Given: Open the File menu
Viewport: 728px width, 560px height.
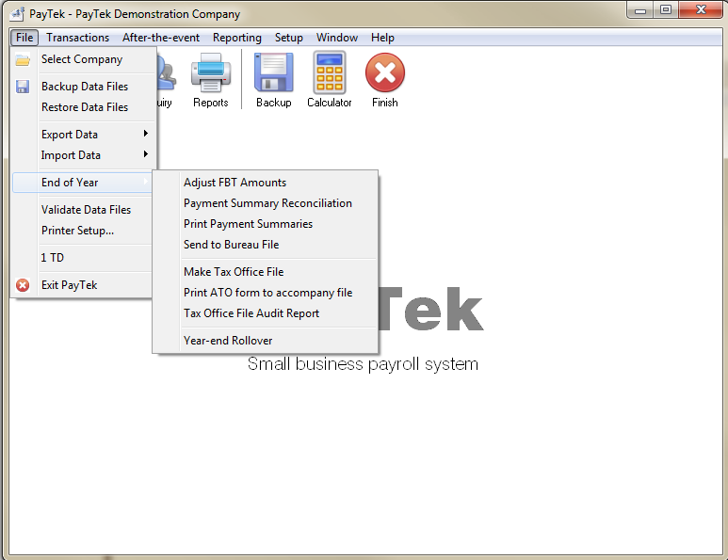Looking at the screenshot, I should coord(24,37).
